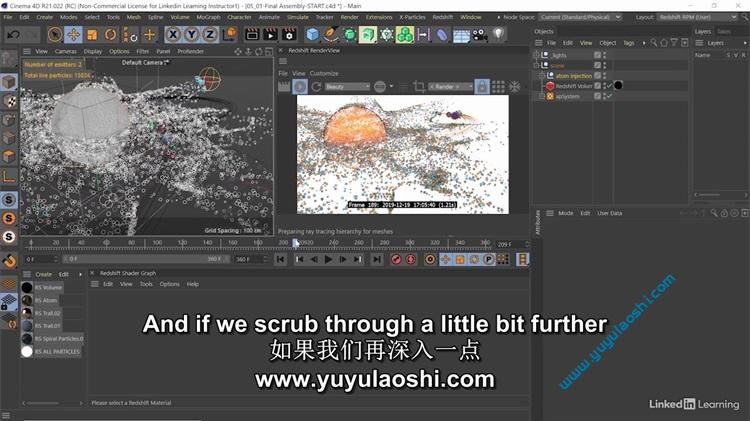750x421 pixels.
Task: Click the Floor environment icon
Action: click(x=461, y=35)
